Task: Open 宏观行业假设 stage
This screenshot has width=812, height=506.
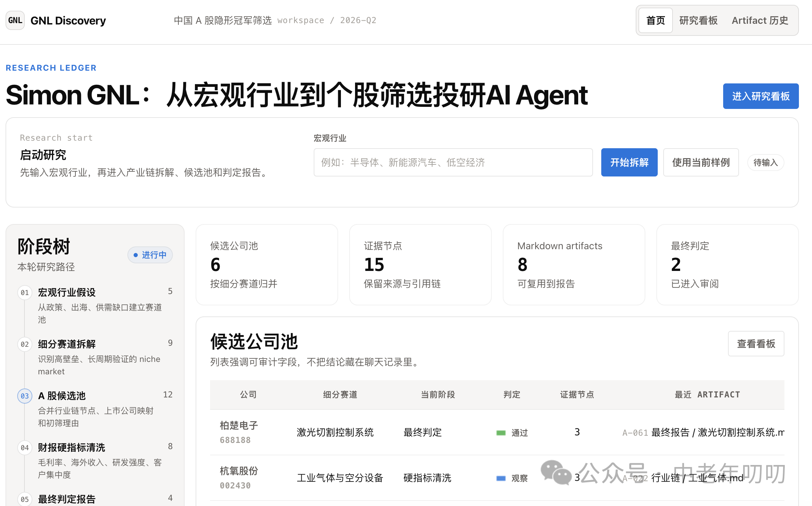Action: pos(66,293)
